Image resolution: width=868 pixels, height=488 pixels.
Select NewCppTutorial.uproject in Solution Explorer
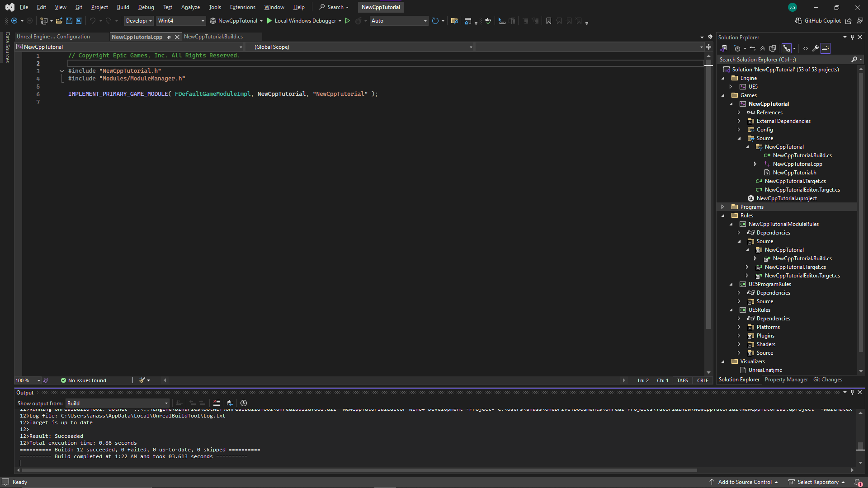pyautogui.click(x=787, y=198)
